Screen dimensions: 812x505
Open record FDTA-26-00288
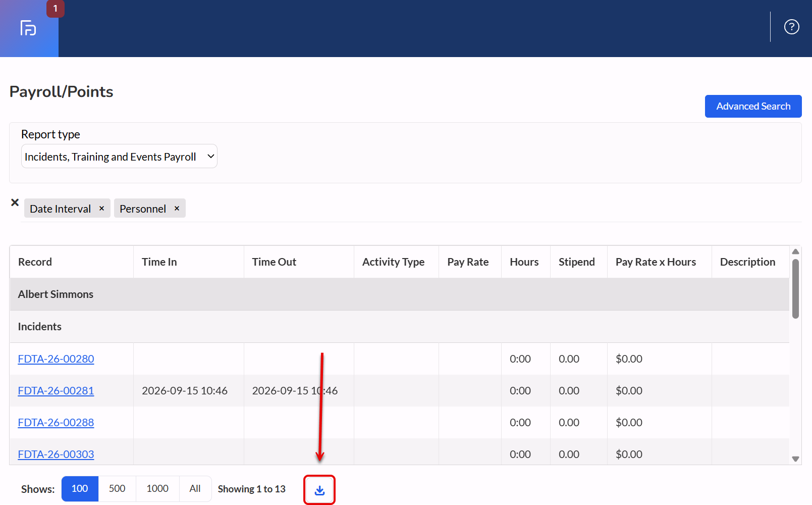click(56, 422)
